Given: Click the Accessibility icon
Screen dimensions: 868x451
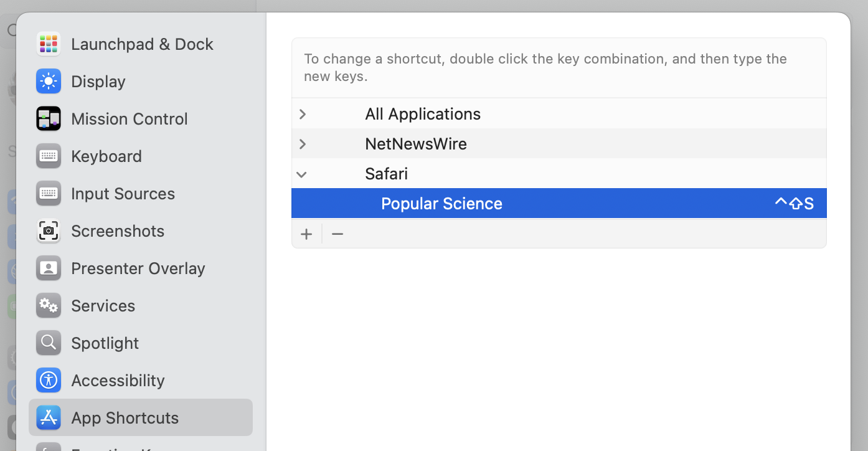Looking at the screenshot, I should pos(49,381).
